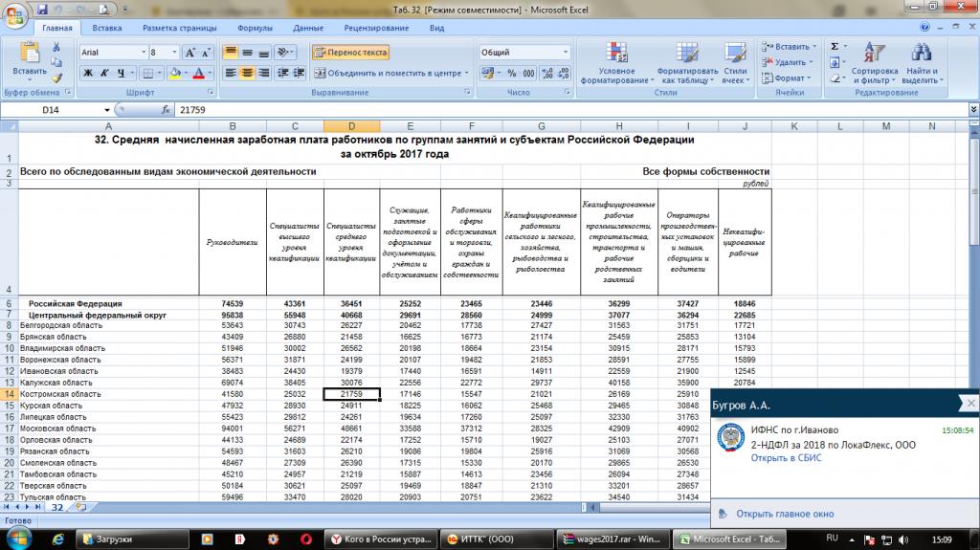
Task: Toggle Перенос текста wrap text
Action: click(x=350, y=52)
